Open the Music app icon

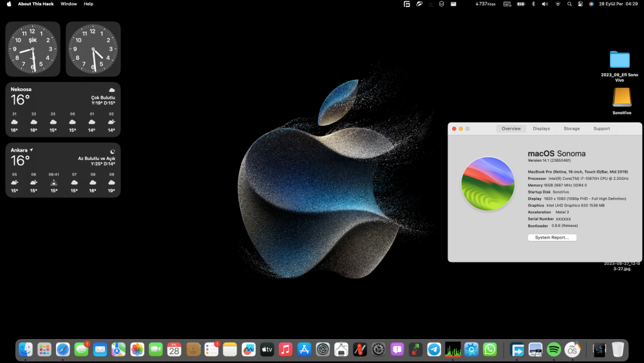click(285, 349)
